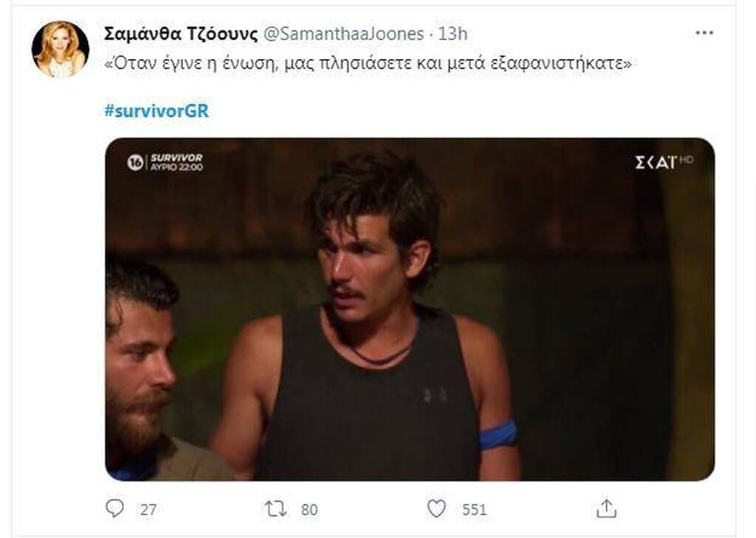The image size is (756, 538).
Task: Open the Survivor video thumbnail image
Action: 410,309
